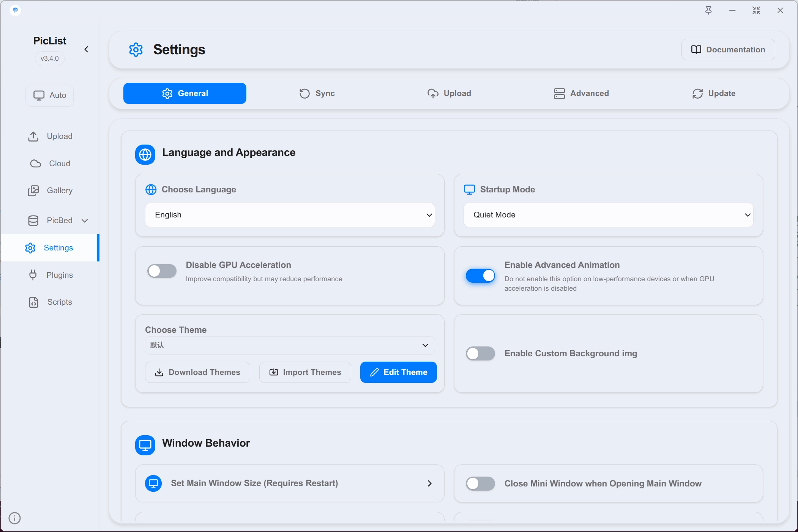Switch to the Advanced tab
This screenshot has width=798, height=532.
click(x=581, y=93)
